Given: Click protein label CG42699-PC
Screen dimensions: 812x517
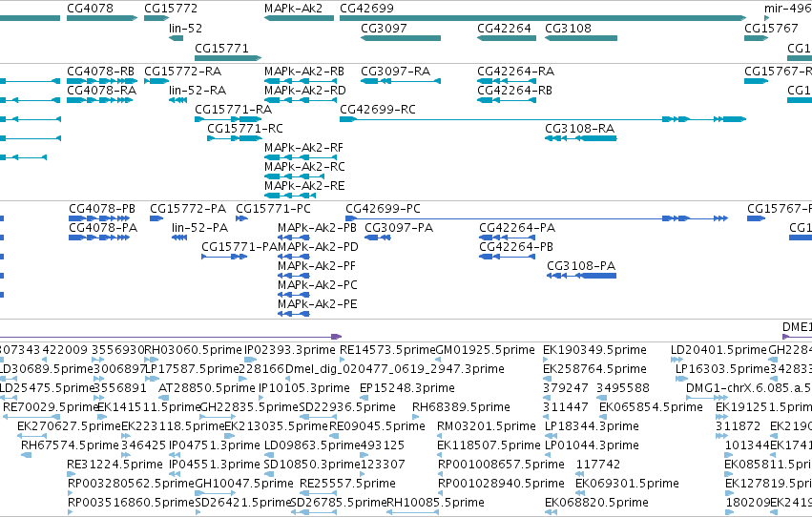Looking at the screenshot, I should (x=383, y=209).
